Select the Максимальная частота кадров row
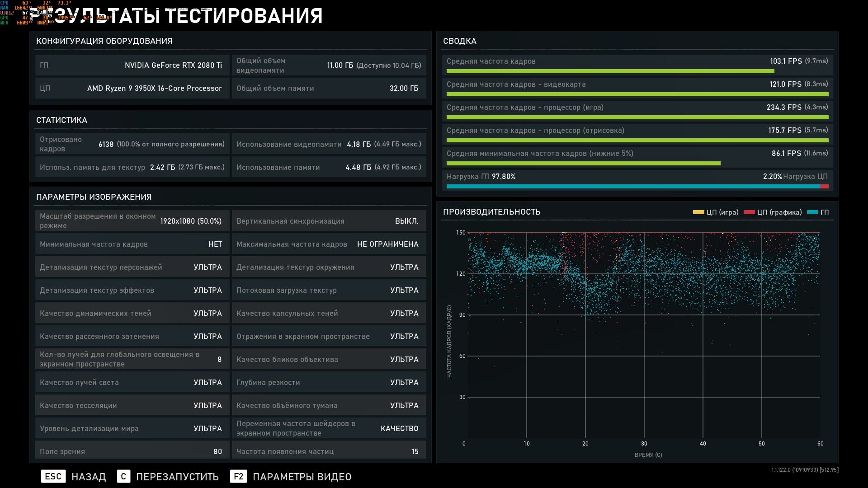868x488 pixels. [x=329, y=244]
